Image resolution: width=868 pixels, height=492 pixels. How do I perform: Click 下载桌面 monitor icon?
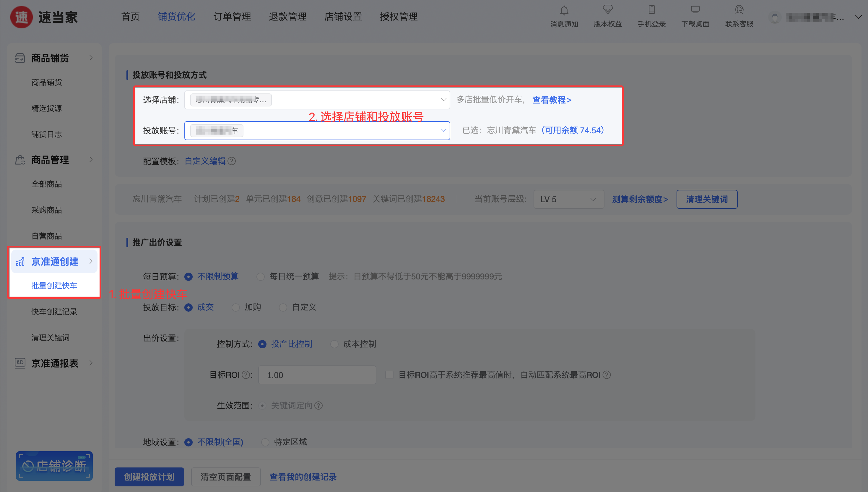click(x=695, y=10)
